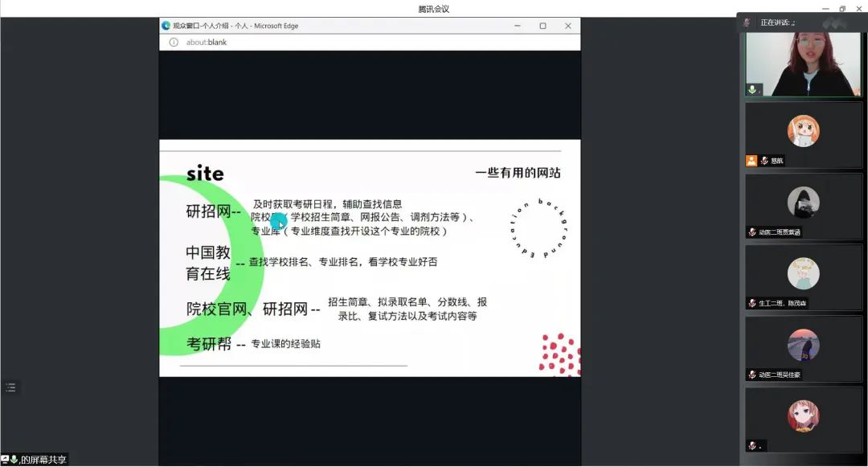Viewport: 868px width, 467px height.
Task: Click the Edge logo in shared window title
Action: tap(166, 26)
